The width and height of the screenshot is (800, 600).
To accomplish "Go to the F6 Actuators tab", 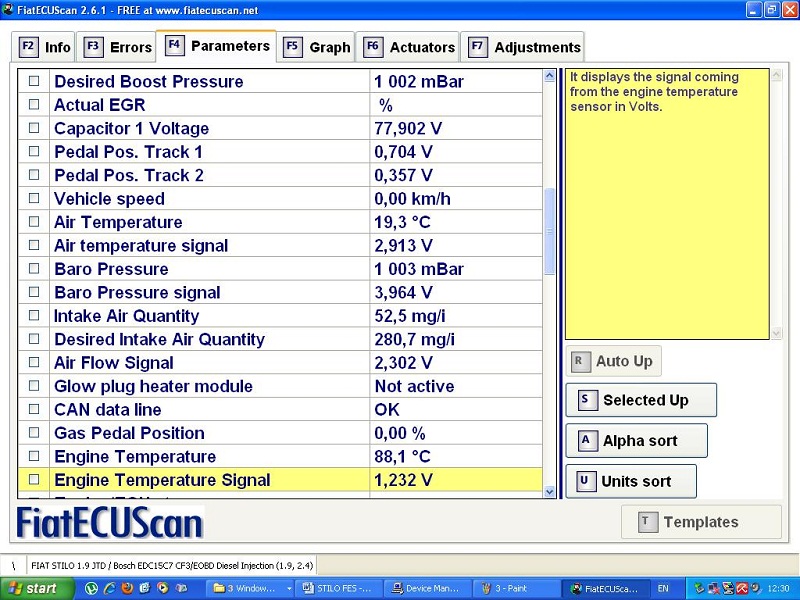I will click(x=409, y=47).
